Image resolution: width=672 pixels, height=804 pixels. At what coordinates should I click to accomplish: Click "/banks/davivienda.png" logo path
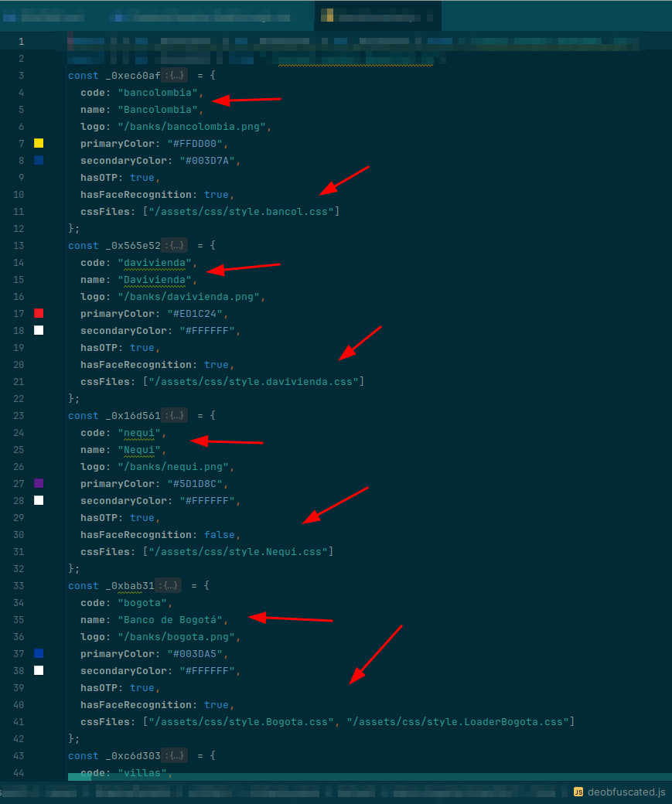189,297
